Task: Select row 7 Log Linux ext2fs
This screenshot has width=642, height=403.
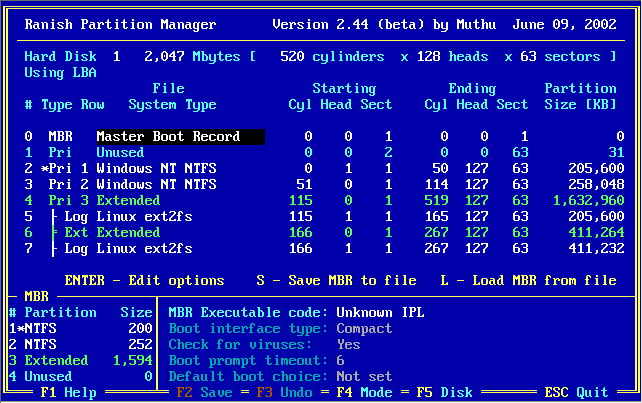Action: tap(324, 248)
